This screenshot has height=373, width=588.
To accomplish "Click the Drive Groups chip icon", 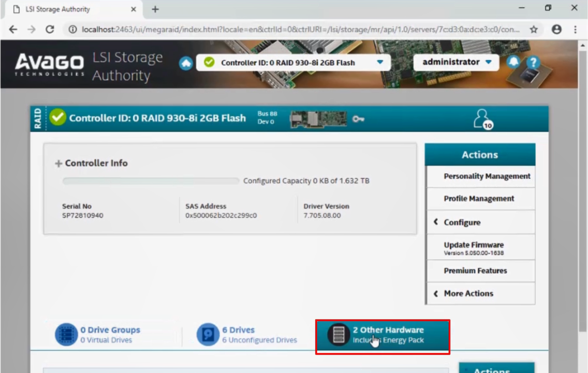I will click(x=66, y=335).
